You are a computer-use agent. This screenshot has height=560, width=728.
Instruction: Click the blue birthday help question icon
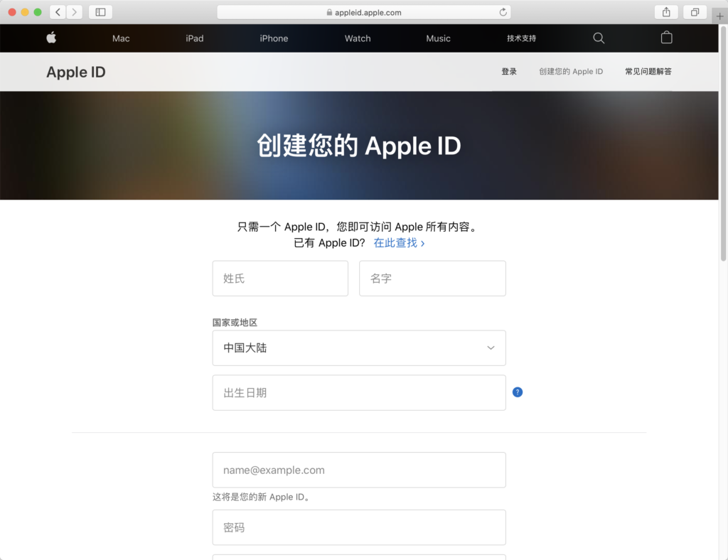pyautogui.click(x=518, y=392)
